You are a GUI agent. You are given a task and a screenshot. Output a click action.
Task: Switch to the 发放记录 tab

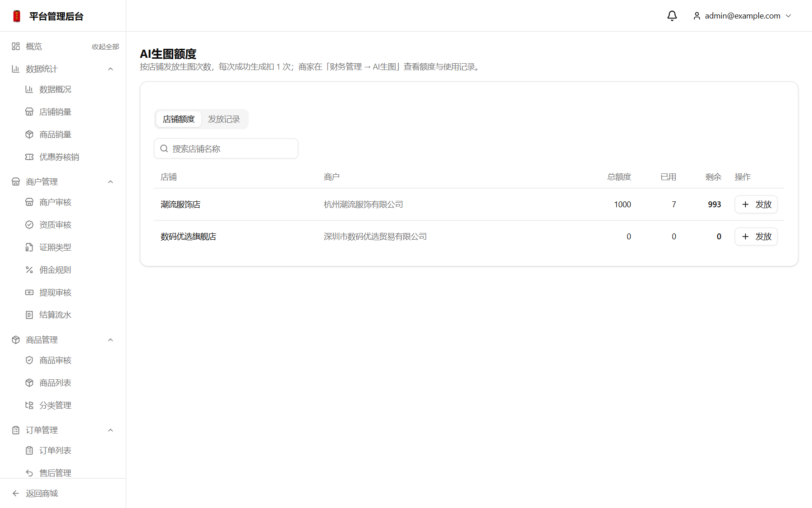pyautogui.click(x=224, y=119)
